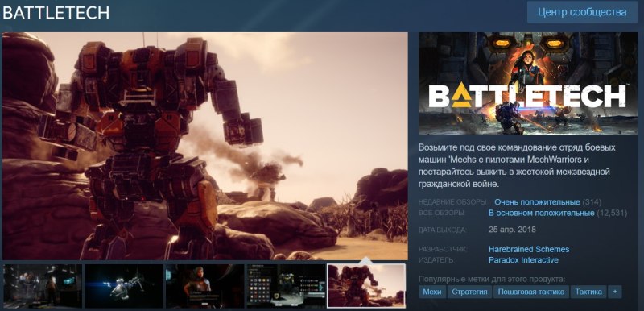Click the BATTLETECH page title text
644x311 pixels.
[x=56, y=13]
